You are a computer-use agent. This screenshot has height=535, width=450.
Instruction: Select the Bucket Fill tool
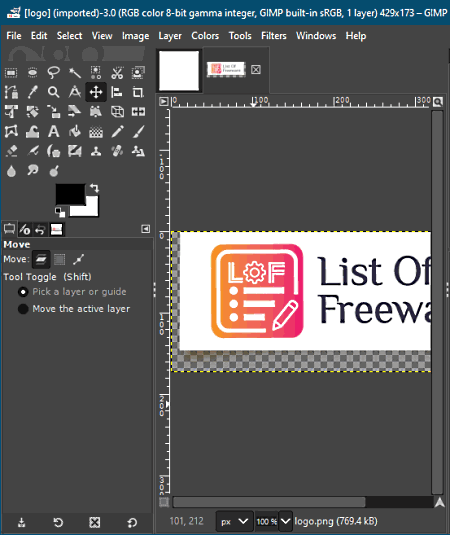tap(75, 131)
